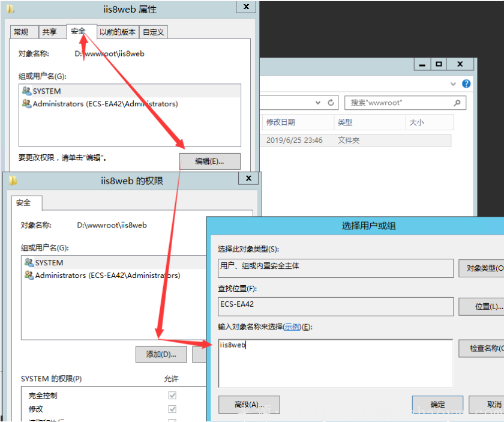This screenshot has height=422, width=504.
Task: Open the 示例 link
Action: click(x=292, y=327)
